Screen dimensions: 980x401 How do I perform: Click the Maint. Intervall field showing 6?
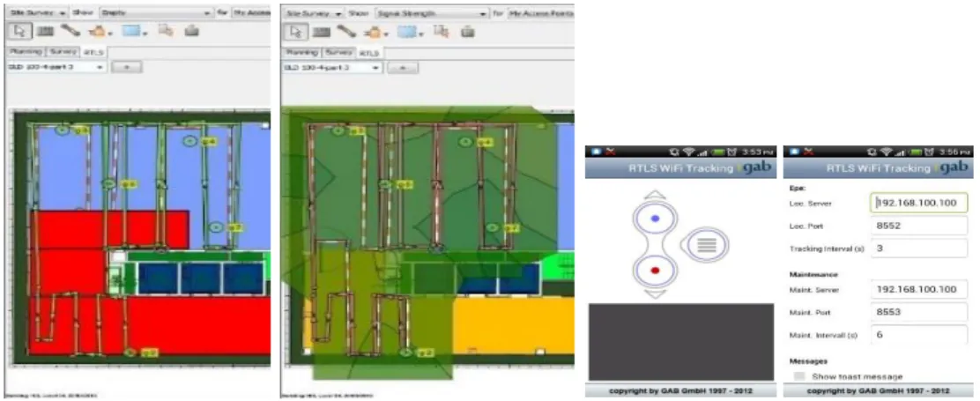click(x=918, y=335)
